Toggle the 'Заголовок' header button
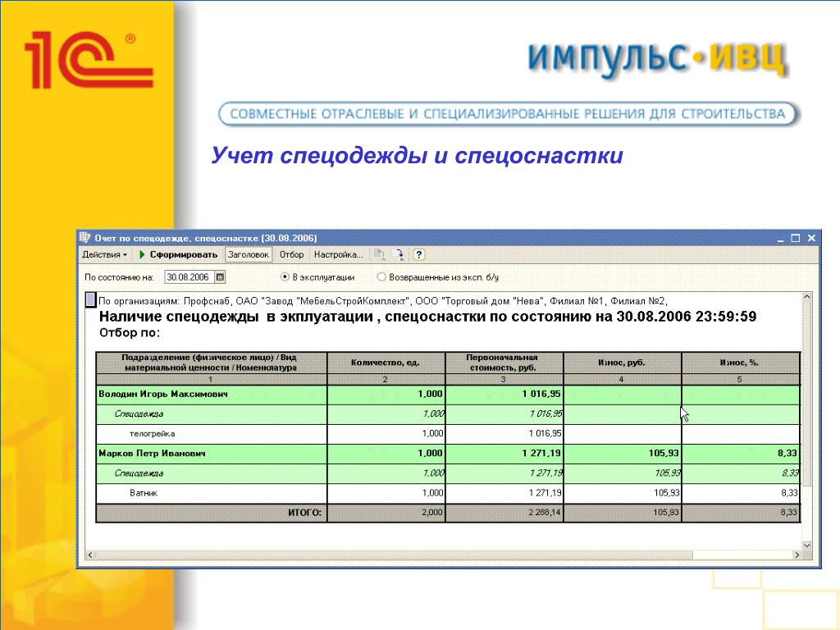 pos(248,255)
